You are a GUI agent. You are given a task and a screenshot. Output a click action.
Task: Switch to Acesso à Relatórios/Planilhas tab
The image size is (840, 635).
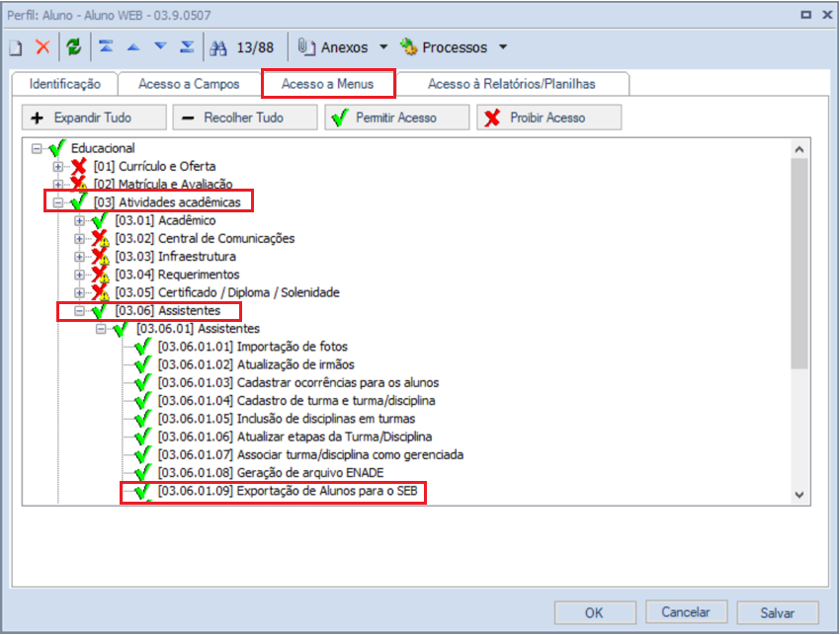pyautogui.click(x=512, y=84)
